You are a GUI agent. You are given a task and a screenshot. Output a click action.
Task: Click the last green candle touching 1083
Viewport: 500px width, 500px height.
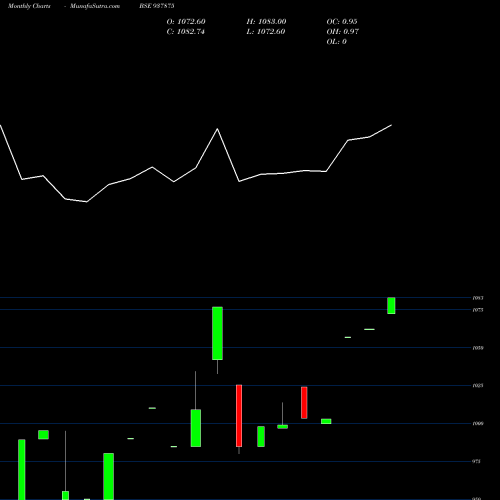(391, 306)
